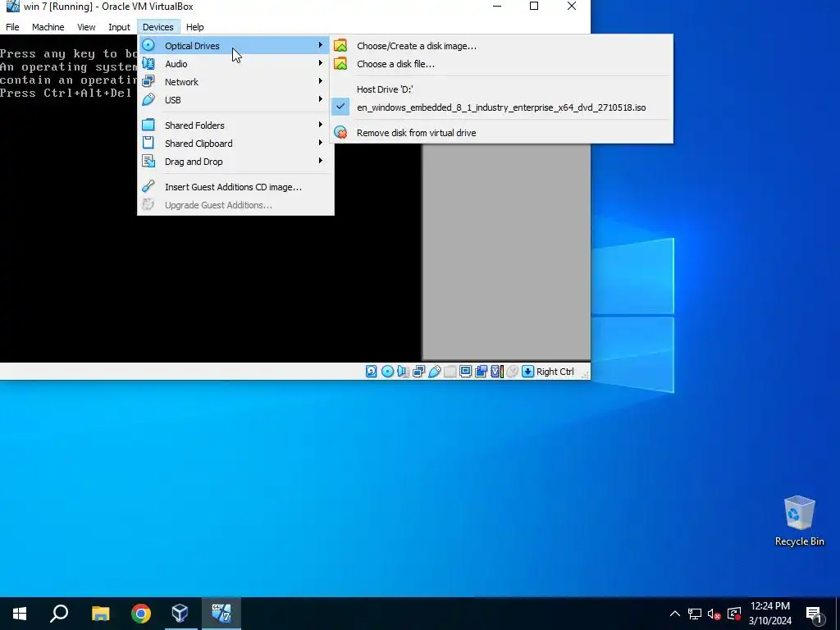Screen dimensions: 840x630
Task: Click the CPU virtualization status icon
Action: (496, 372)
